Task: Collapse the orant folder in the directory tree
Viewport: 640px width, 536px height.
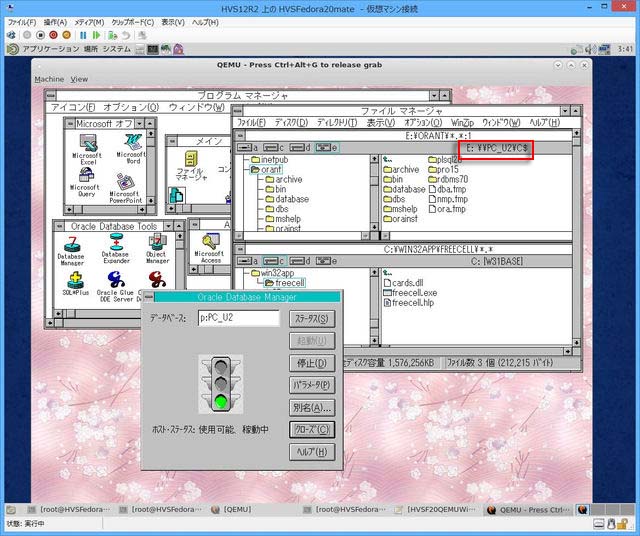Action: point(266,169)
